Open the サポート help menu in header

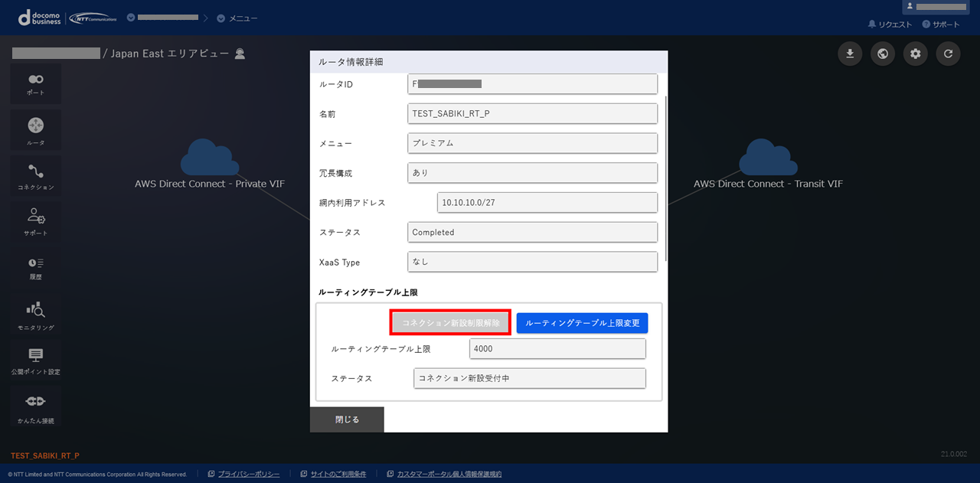click(941, 24)
